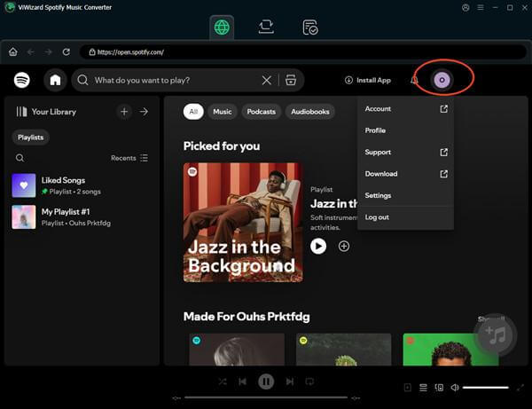This screenshot has width=532, height=409.
Task: Click the floating add music converter button
Action: (x=496, y=334)
